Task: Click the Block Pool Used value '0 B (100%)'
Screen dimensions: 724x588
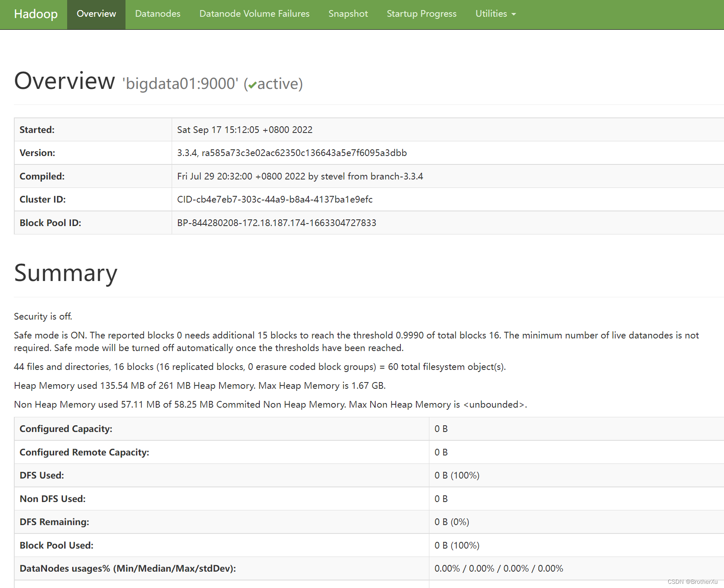Action: (457, 545)
